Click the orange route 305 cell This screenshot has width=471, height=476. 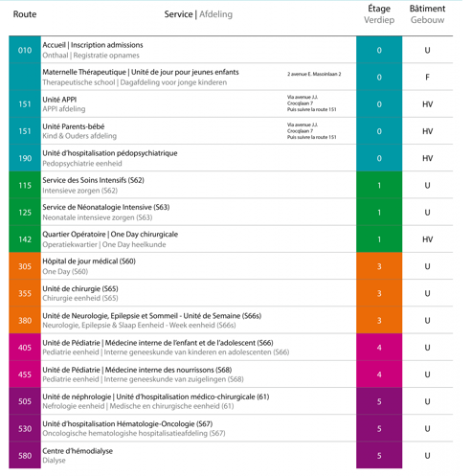click(x=25, y=266)
